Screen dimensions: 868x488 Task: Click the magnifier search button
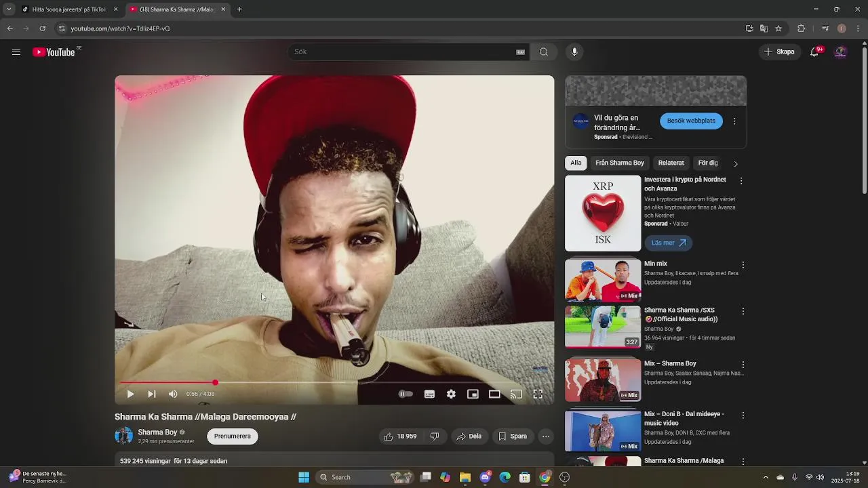(544, 52)
